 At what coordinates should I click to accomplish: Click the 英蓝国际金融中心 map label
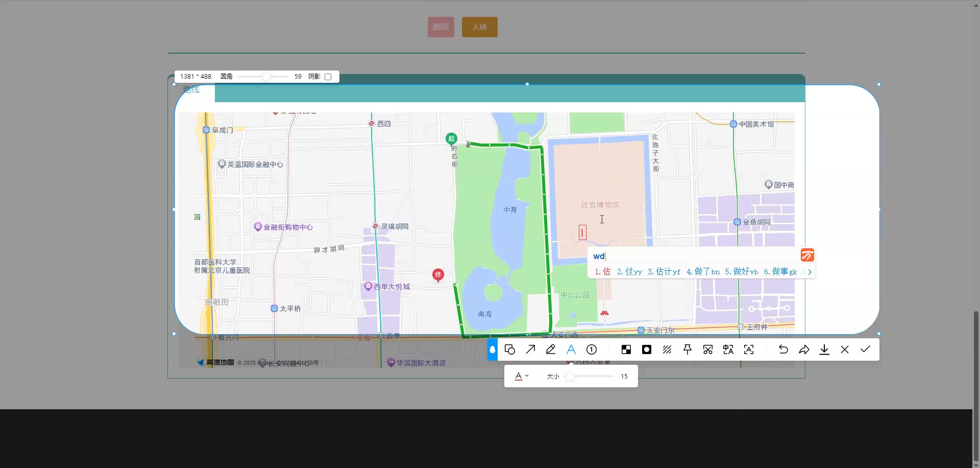[x=255, y=165]
